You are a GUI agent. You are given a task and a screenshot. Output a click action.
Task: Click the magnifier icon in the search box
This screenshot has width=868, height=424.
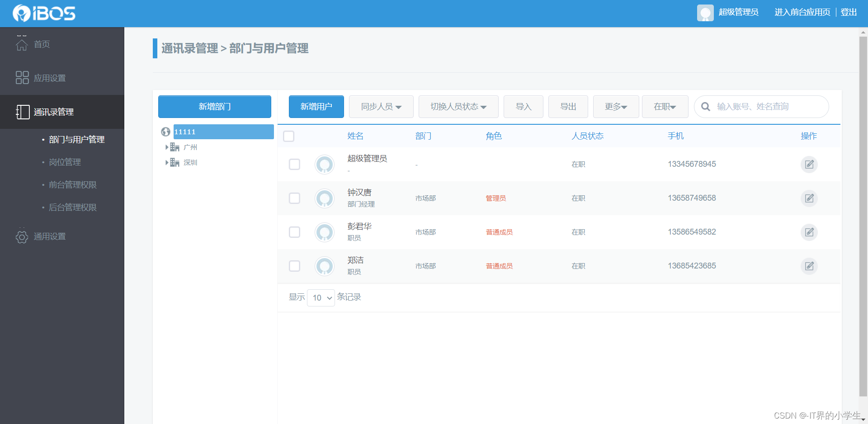point(706,106)
